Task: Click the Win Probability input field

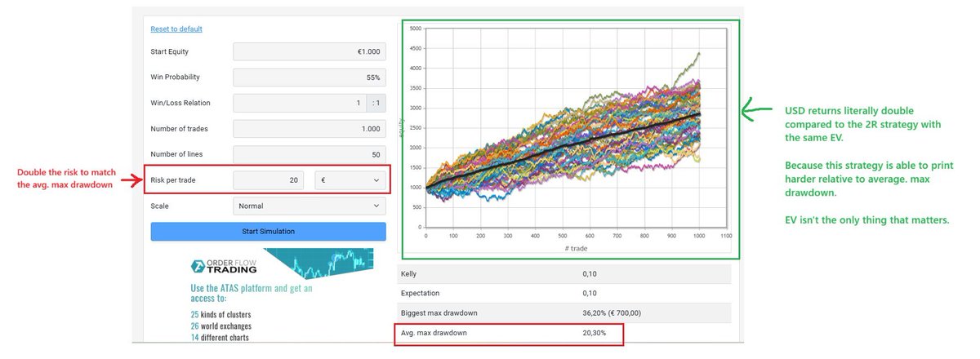Action: [x=310, y=78]
